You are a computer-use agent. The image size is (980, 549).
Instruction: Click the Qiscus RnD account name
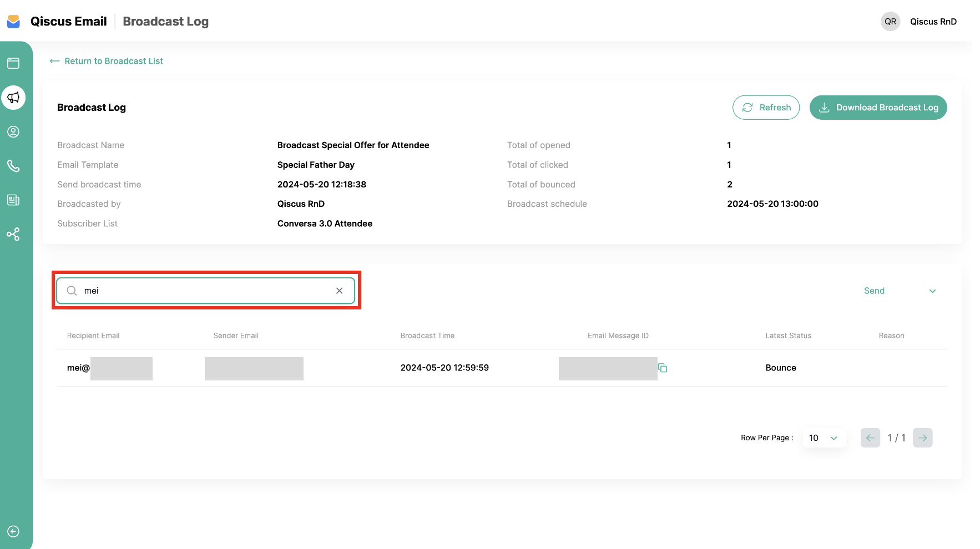click(933, 22)
